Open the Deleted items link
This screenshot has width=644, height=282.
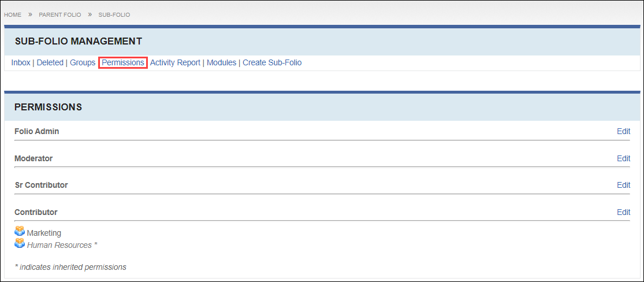[x=50, y=63]
